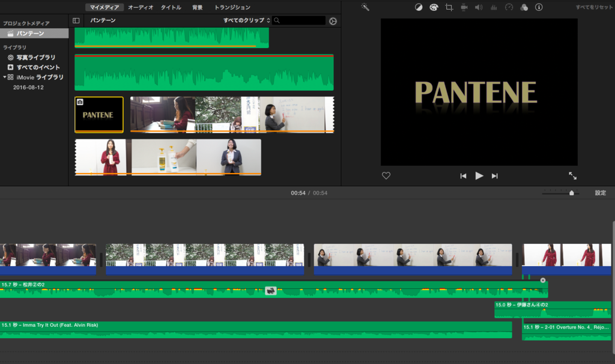Screen dimensions: 615x364
Task: Select timeline clip of woman in red dress
Action: [566, 259]
